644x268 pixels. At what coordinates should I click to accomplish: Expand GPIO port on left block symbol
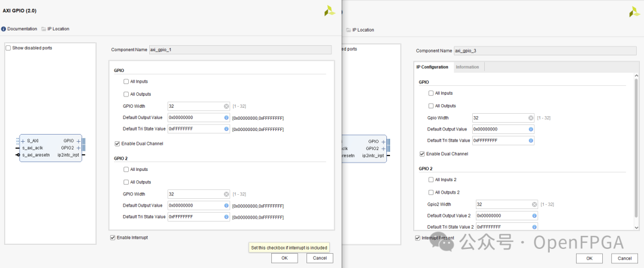click(78, 141)
